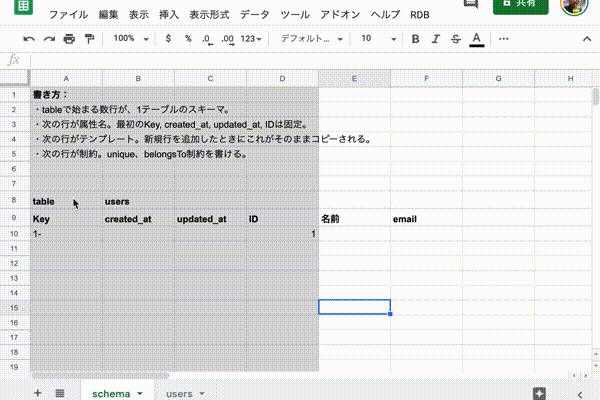Click the green Share button
Image resolution: width=600 pixels, height=400 pixels.
520,5
